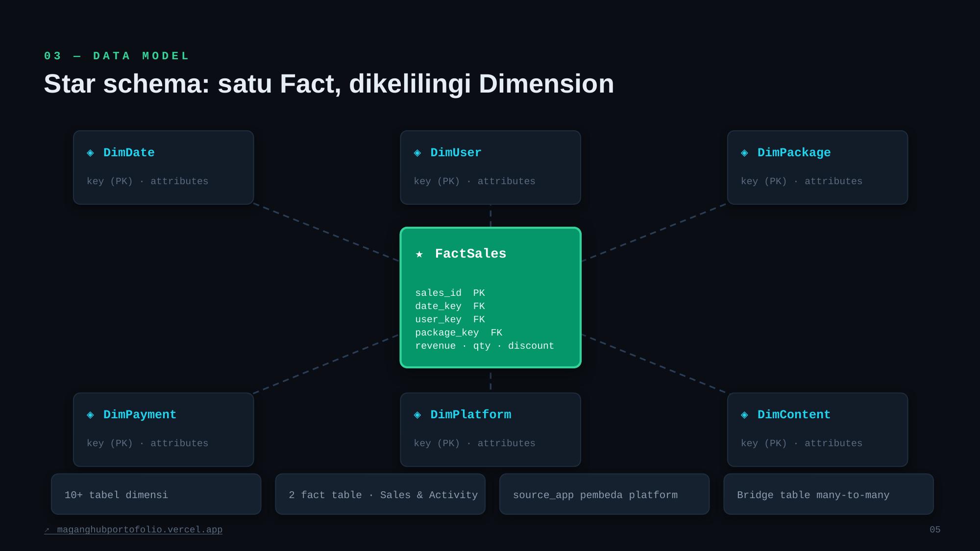Click the '03 — DATA MODEL' section label
This screenshot has width=980, height=551.
pyautogui.click(x=117, y=56)
